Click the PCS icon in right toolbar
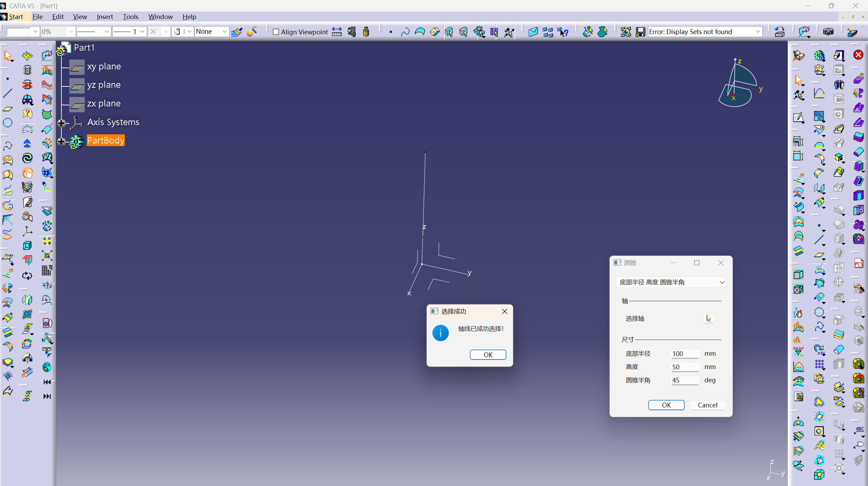This screenshot has height=486, width=868. pyautogui.click(x=858, y=264)
